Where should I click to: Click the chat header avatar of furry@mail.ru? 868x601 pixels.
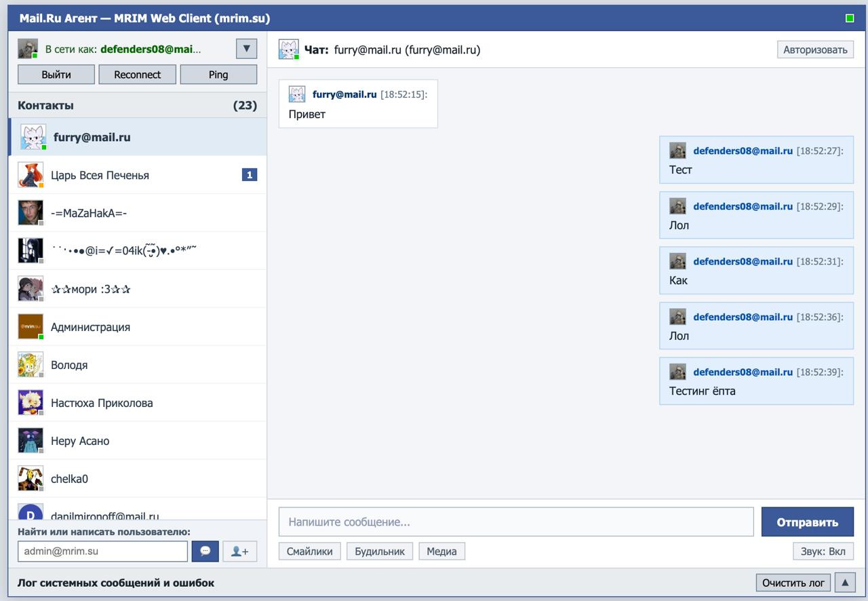289,50
